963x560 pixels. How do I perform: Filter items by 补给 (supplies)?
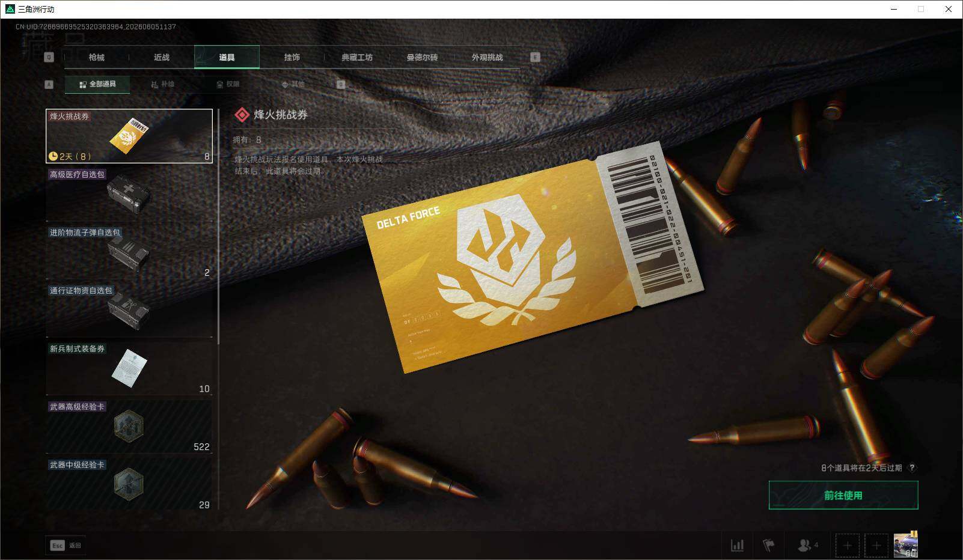point(162,84)
